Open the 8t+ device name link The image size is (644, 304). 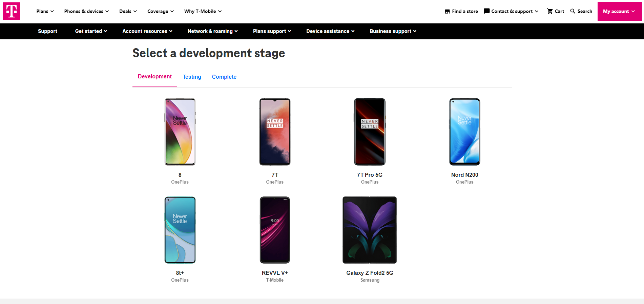coord(180,273)
